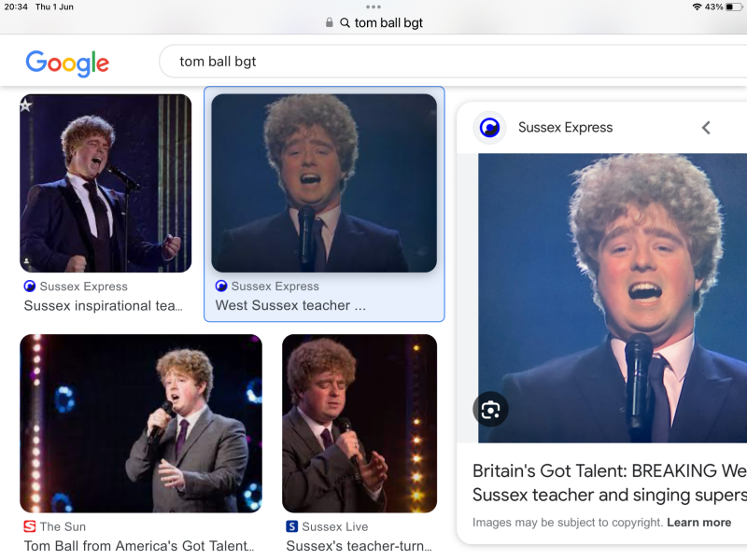
Task: Click 'Sussex Express' label under the first thumbnail
Action: 84,287
